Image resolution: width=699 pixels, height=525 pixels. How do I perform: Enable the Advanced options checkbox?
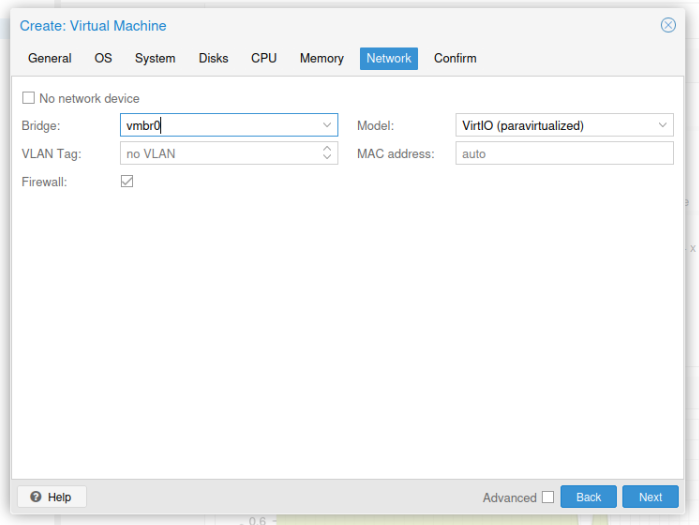click(548, 497)
